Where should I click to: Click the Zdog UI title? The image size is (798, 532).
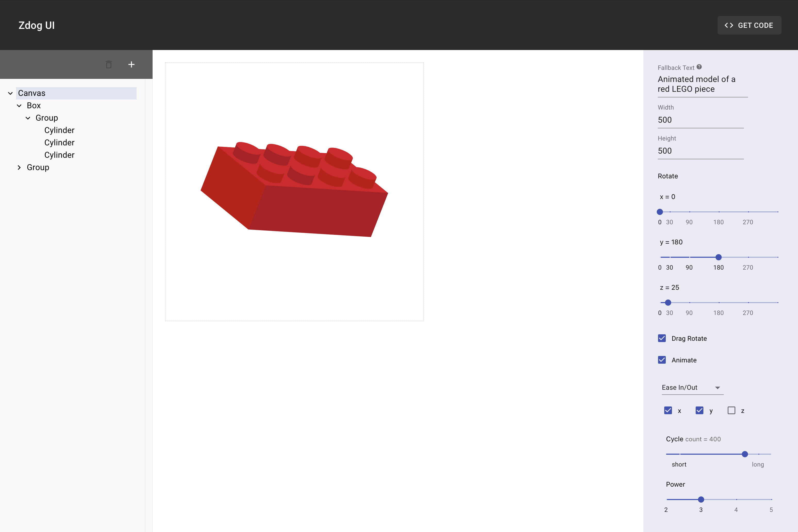pos(37,26)
